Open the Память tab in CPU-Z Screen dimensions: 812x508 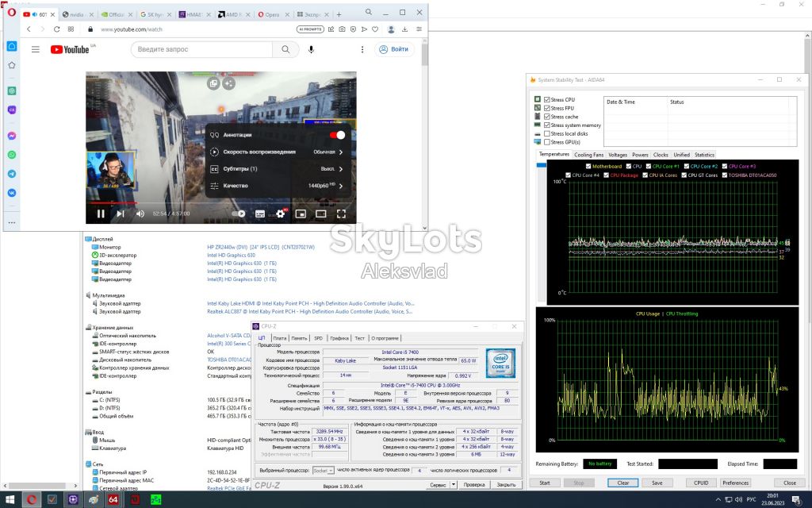(299, 338)
